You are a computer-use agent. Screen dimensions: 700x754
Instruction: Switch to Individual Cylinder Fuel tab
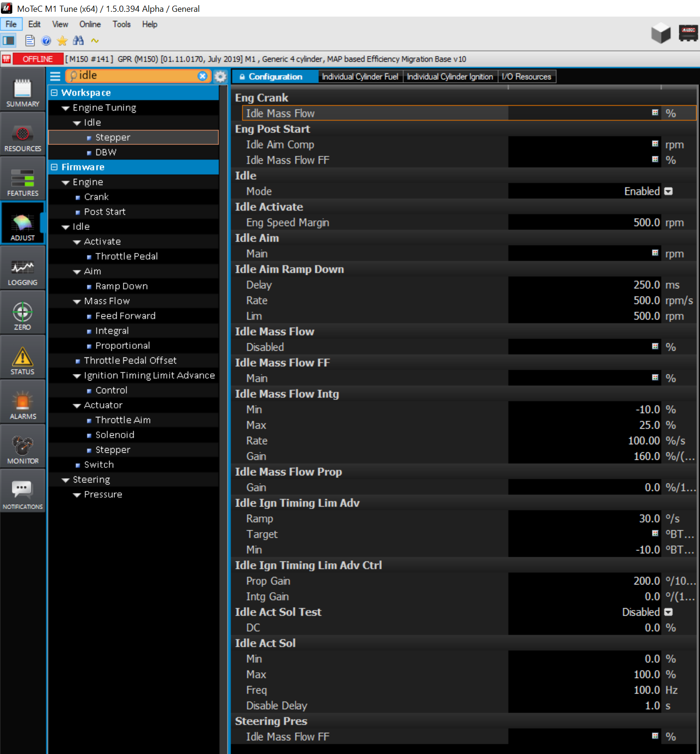tap(360, 76)
